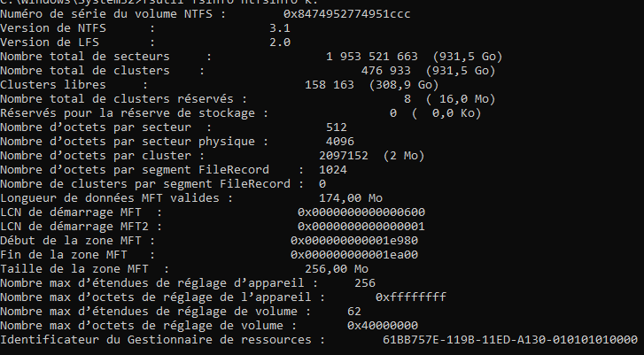Click the bytes per sector value 512

click(x=337, y=127)
